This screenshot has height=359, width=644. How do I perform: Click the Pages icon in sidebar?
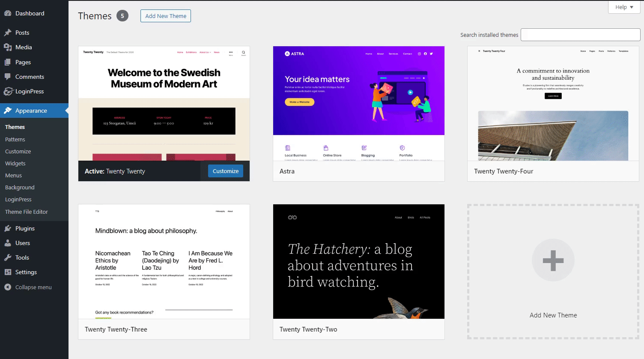point(8,62)
